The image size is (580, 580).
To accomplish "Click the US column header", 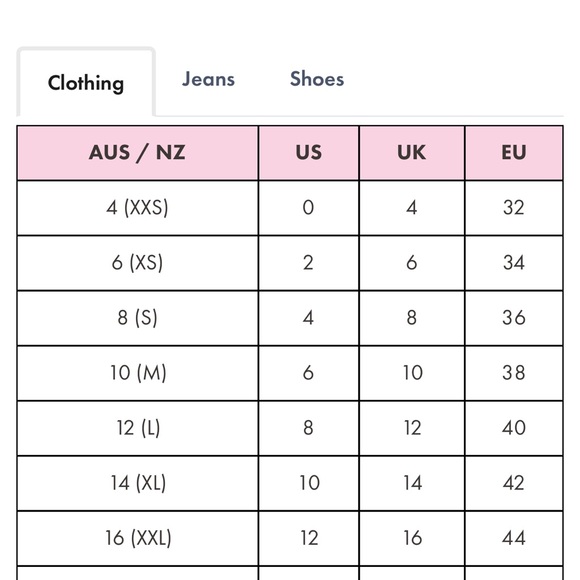I will (x=309, y=153).
